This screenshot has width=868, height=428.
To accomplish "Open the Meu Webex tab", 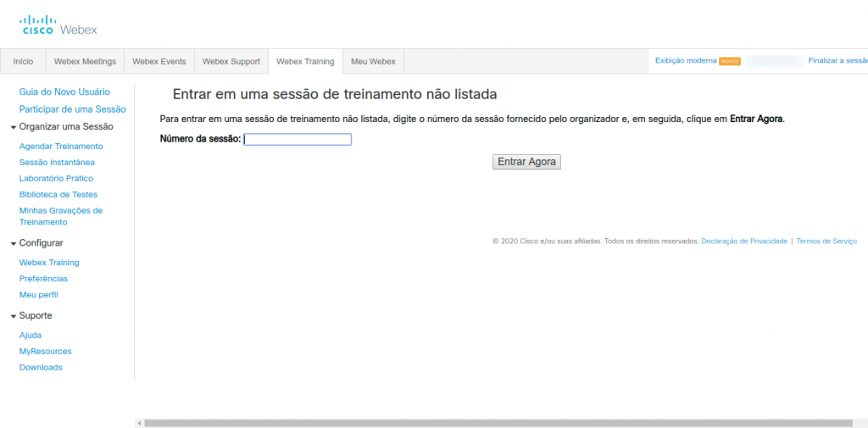I will point(373,62).
